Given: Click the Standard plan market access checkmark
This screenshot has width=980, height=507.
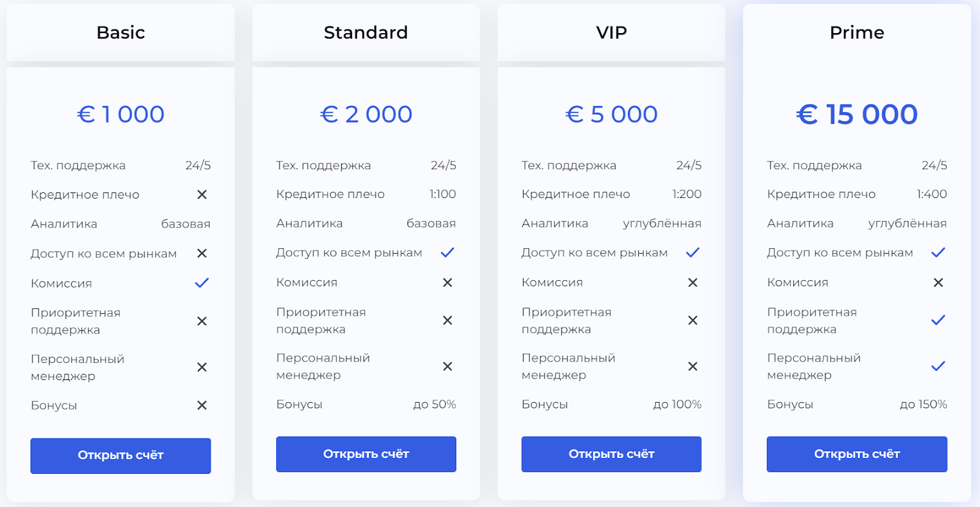Looking at the screenshot, I should pos(448,252).
